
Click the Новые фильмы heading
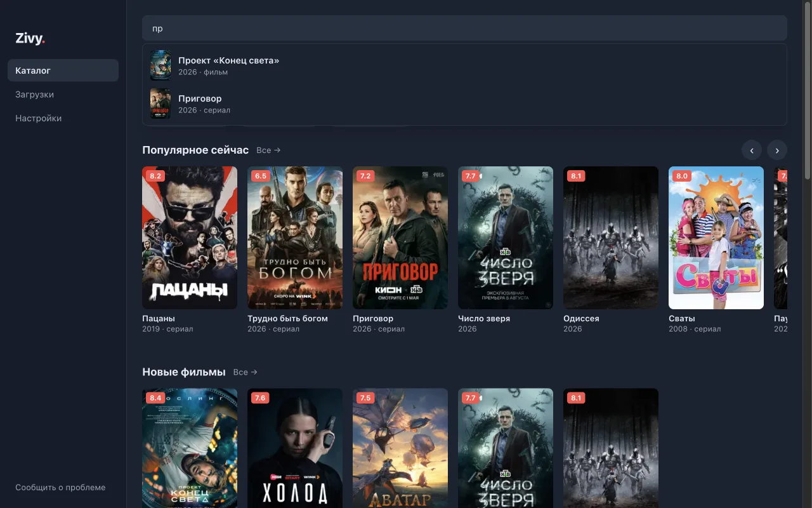(x=184, y=372)
